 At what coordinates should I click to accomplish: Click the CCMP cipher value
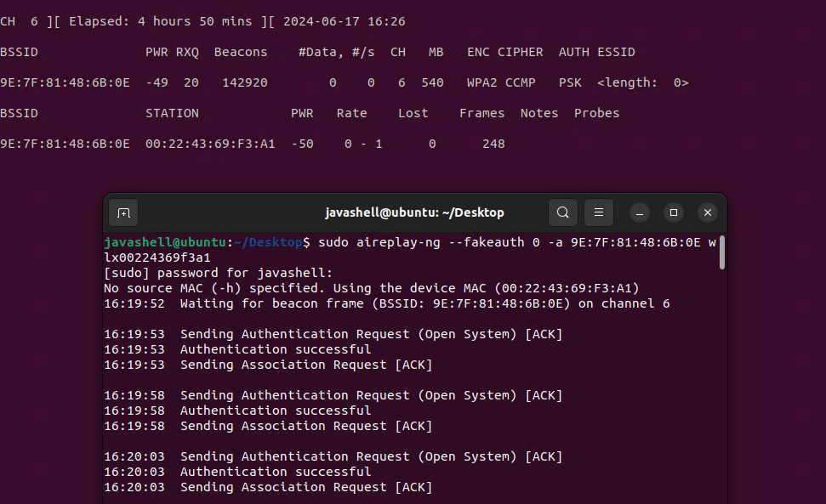point(521,82)
